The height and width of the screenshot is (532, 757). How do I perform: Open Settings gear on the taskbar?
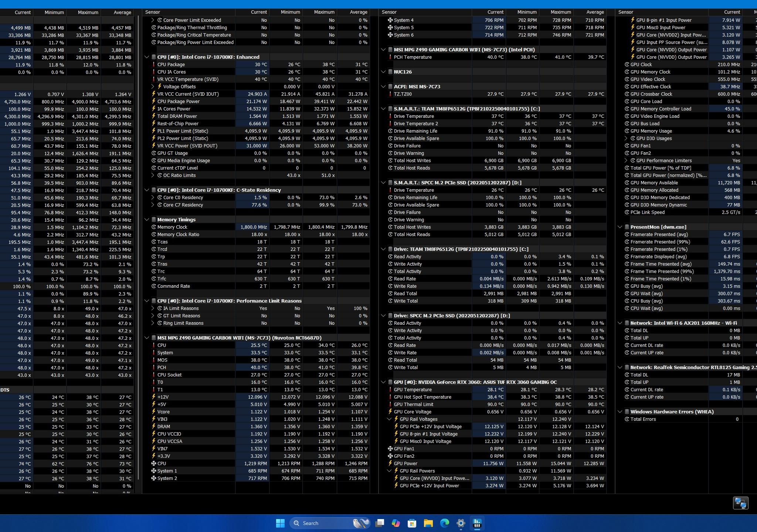[461, 523]
